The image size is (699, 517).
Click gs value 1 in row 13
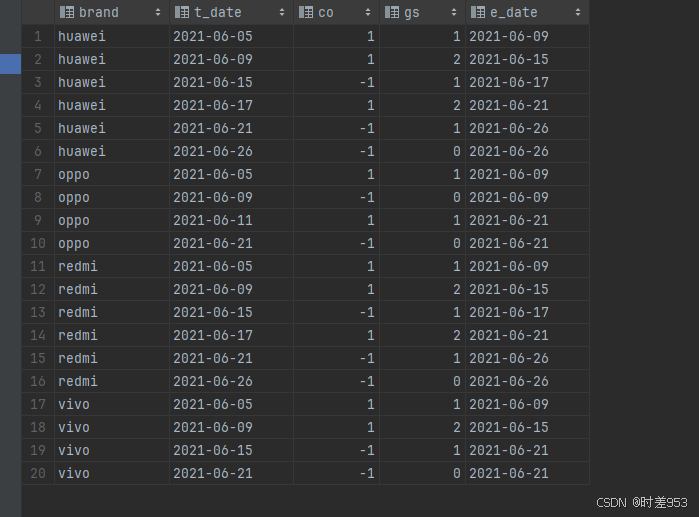[x=423, y=312]
